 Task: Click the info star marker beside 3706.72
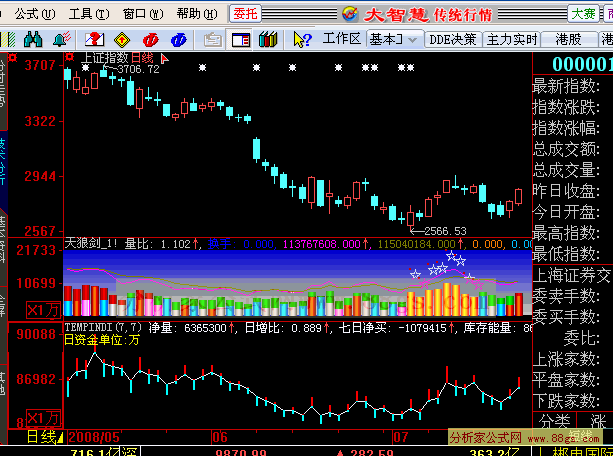tap(85, 68)
